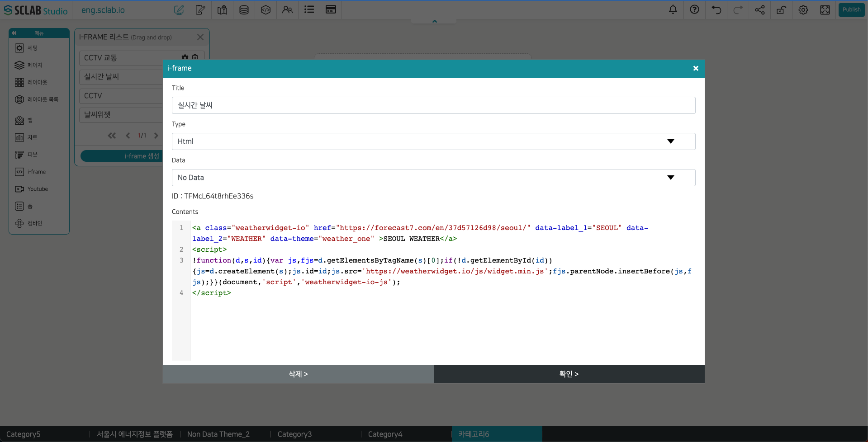Open the Data dropdown showing No Data

pyautogui.click(x=433, y=178)
